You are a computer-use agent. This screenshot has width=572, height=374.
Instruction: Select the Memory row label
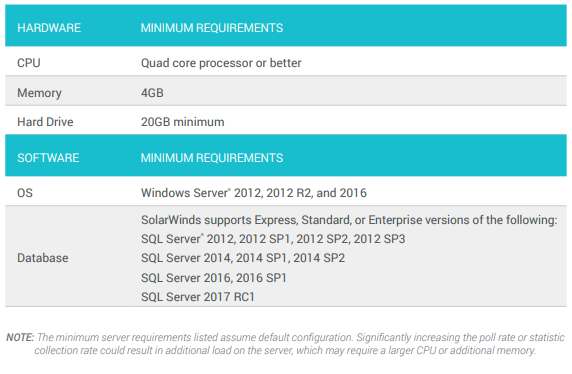(x=39, y=93)
